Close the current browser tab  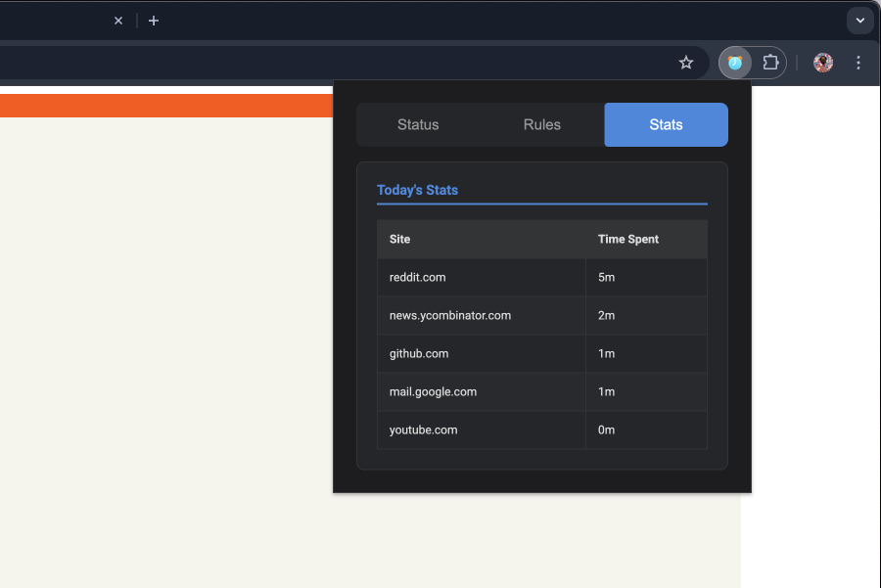tap(118, 21)
